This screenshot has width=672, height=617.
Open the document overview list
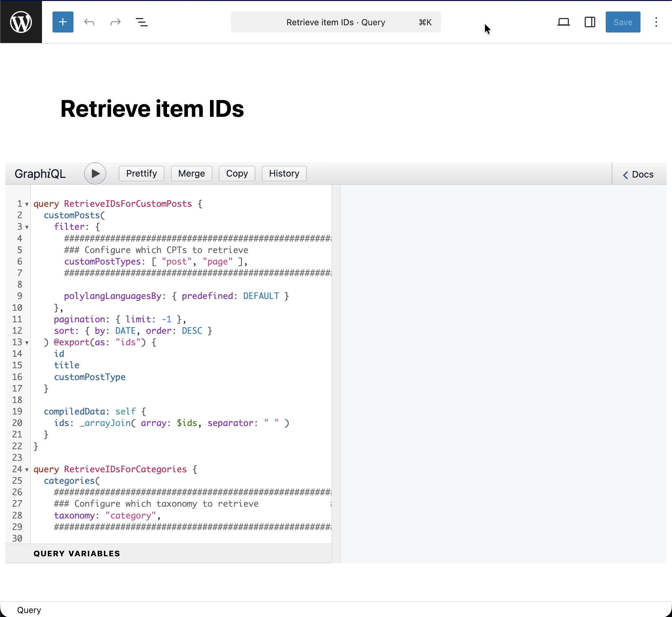[x=141, y=22]
